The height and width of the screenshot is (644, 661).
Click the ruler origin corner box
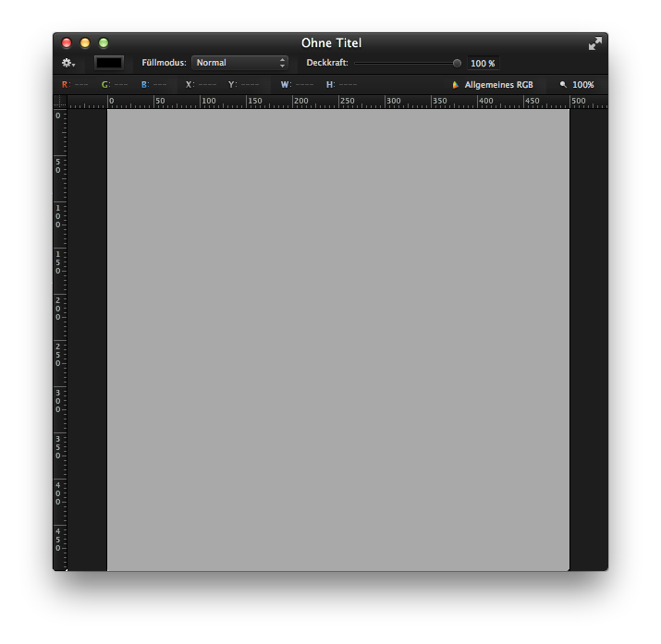coord(60,102)
